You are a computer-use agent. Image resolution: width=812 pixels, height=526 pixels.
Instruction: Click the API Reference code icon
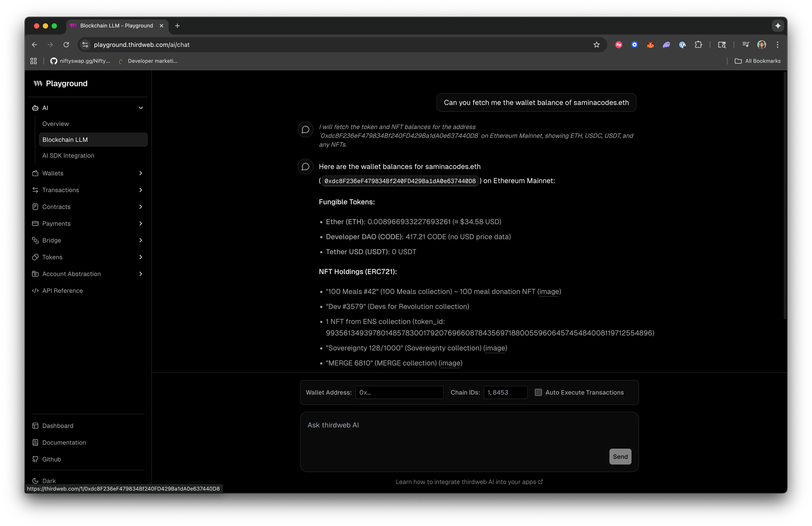35,291
